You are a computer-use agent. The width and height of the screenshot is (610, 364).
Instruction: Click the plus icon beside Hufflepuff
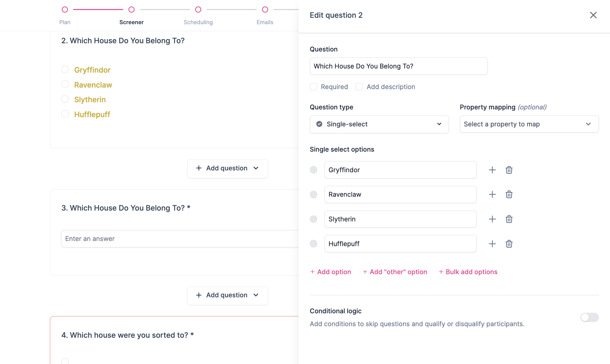(x=492, y=244)
